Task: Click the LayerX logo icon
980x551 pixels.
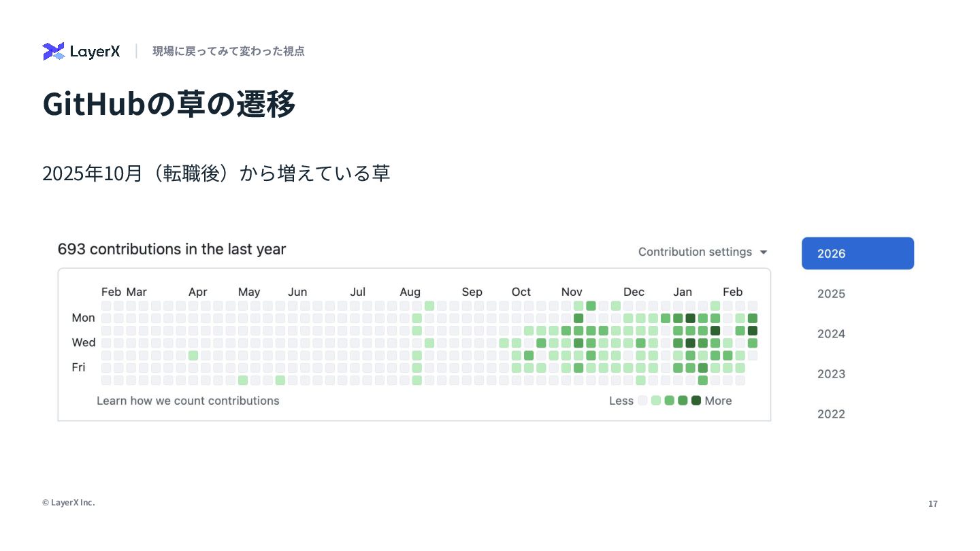Action: 53,51
